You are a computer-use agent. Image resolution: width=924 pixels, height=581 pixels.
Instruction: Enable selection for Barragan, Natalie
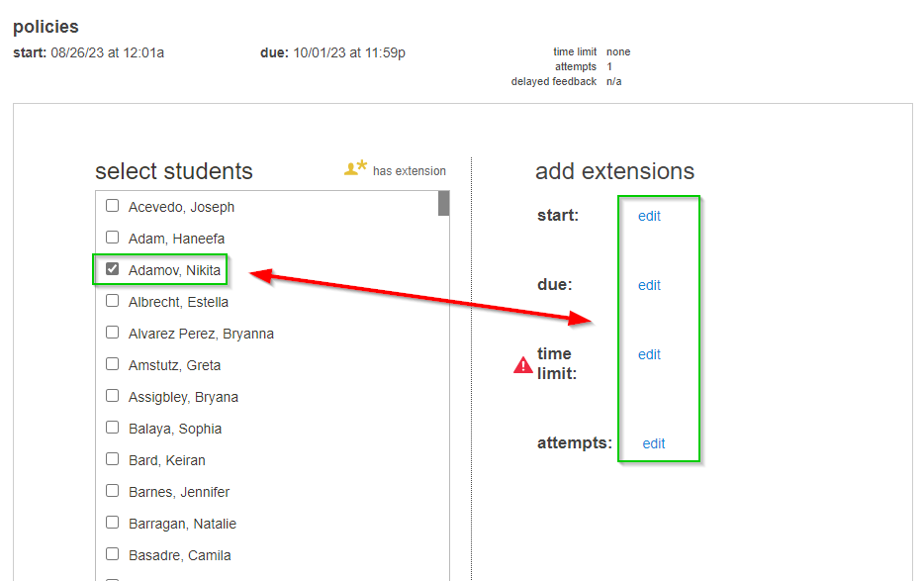coord(112,523)
